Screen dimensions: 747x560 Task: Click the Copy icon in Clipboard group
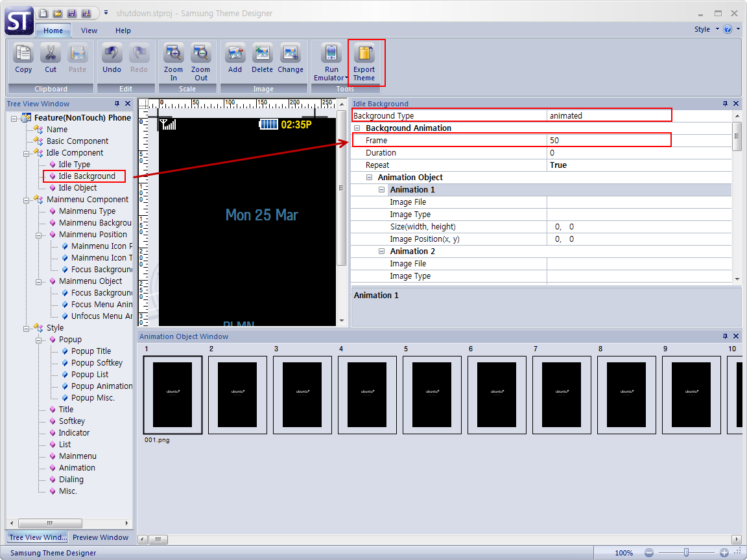click(23, 54)
